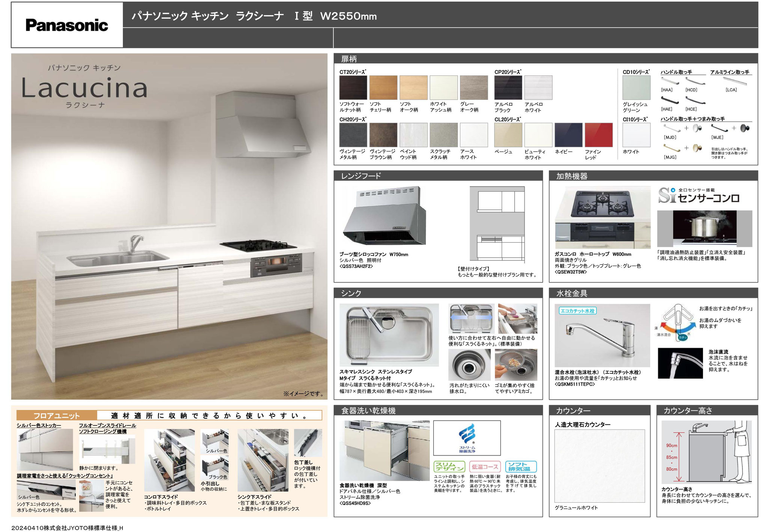Screen dimensions: 769x532
Task: Click the 水栓金具 section header
Action: click(653, 293)
